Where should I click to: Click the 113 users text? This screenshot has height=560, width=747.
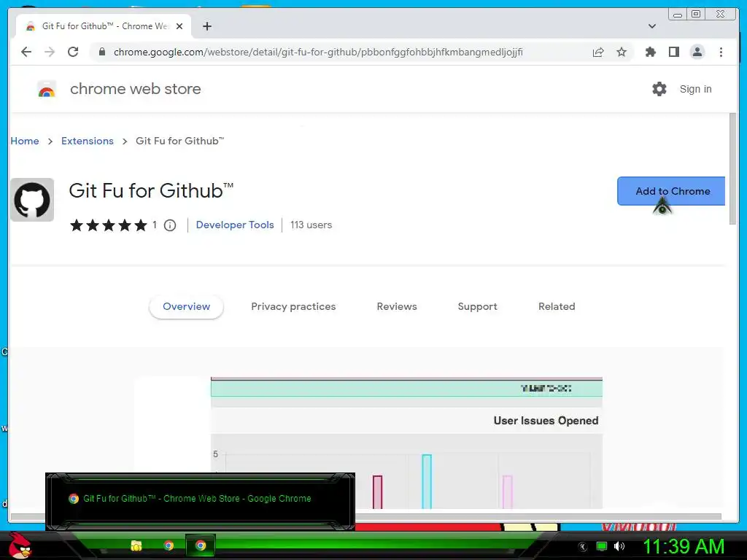311,225
